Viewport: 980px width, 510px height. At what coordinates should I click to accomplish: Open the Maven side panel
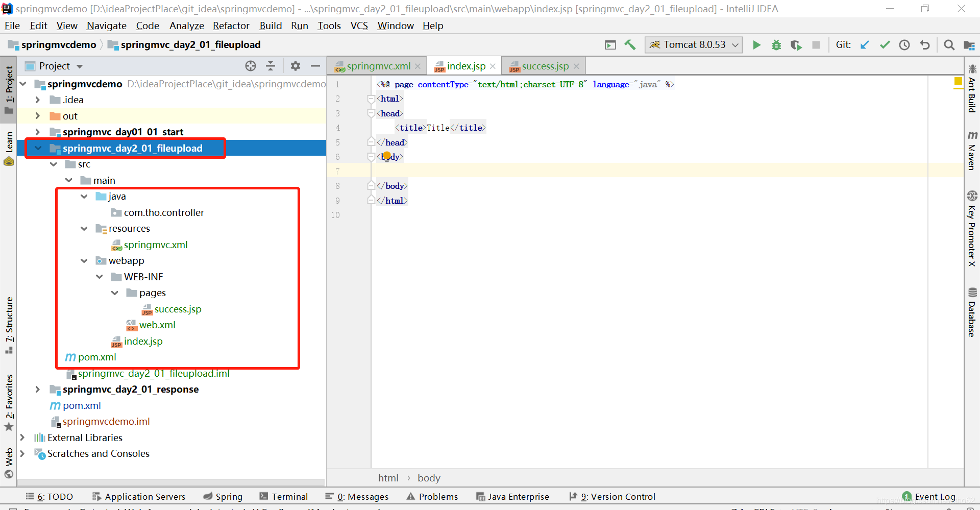(x=972, y=150)
